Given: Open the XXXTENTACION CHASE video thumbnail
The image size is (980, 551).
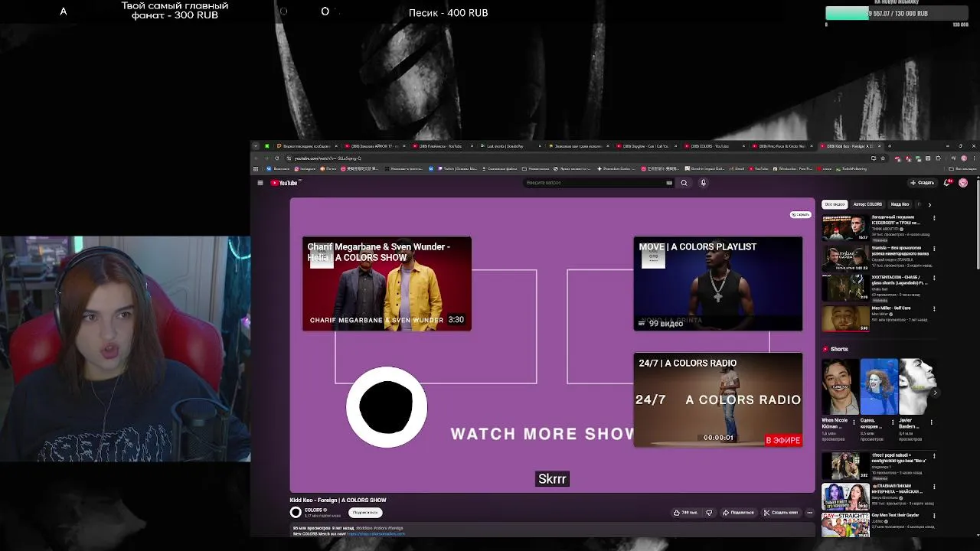Looking at the screenshot, I should click(x=845, y=288).
